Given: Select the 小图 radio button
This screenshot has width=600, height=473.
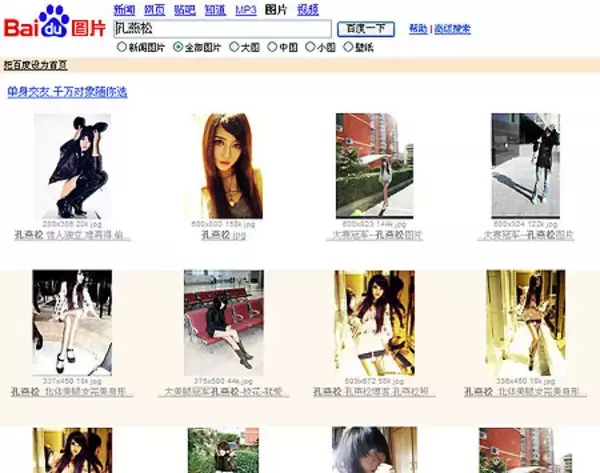Looking at the screenshot, I should point(310,47).
